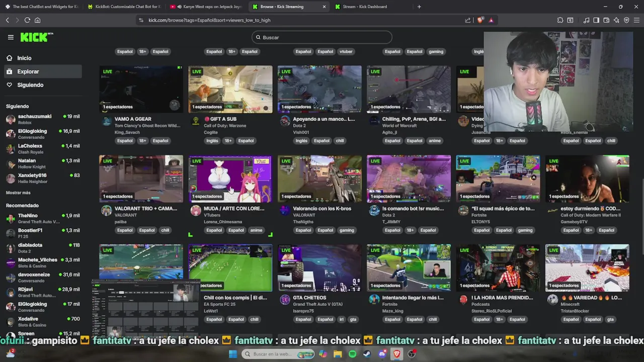Click the Buscar search field
Image resolution: width=644 pixels, height=362 pixels.
pos(322,37)
